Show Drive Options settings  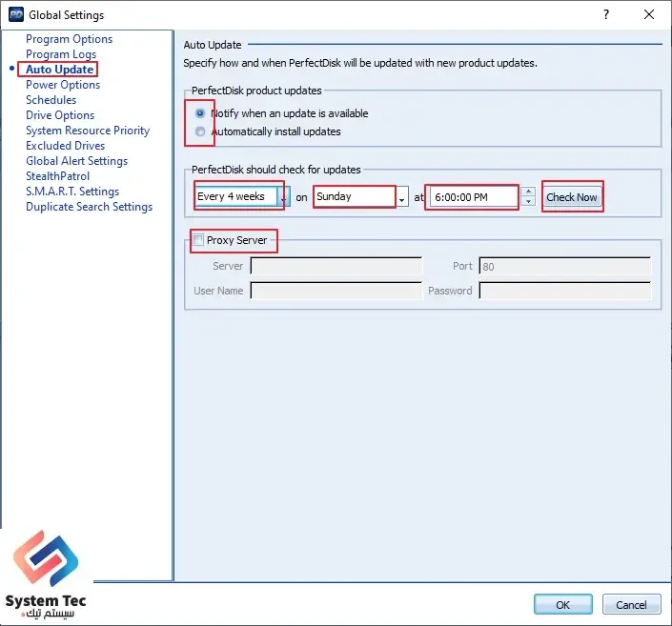click(60, 115)
